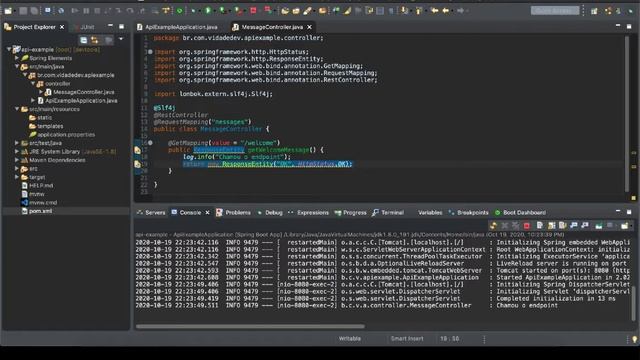The height and width of the screenshot is (360, 640).
Task: Open the Boot Dashboard tab
Action: point(520,213)
